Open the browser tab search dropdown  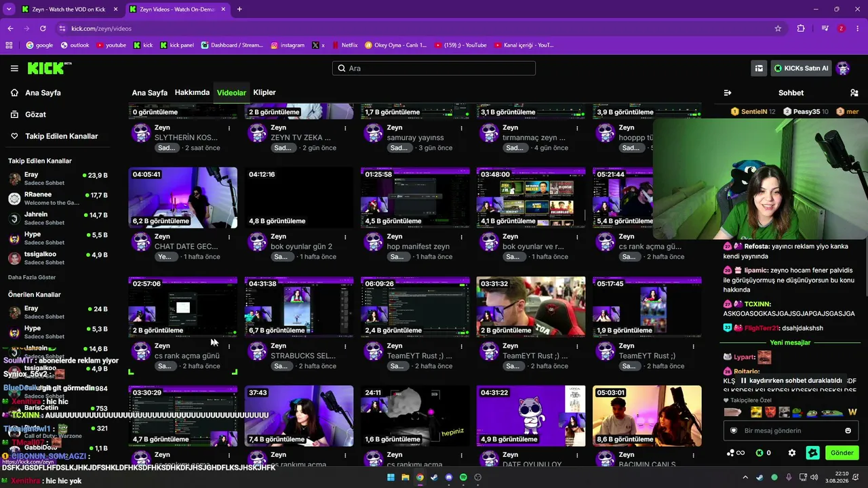9,9
